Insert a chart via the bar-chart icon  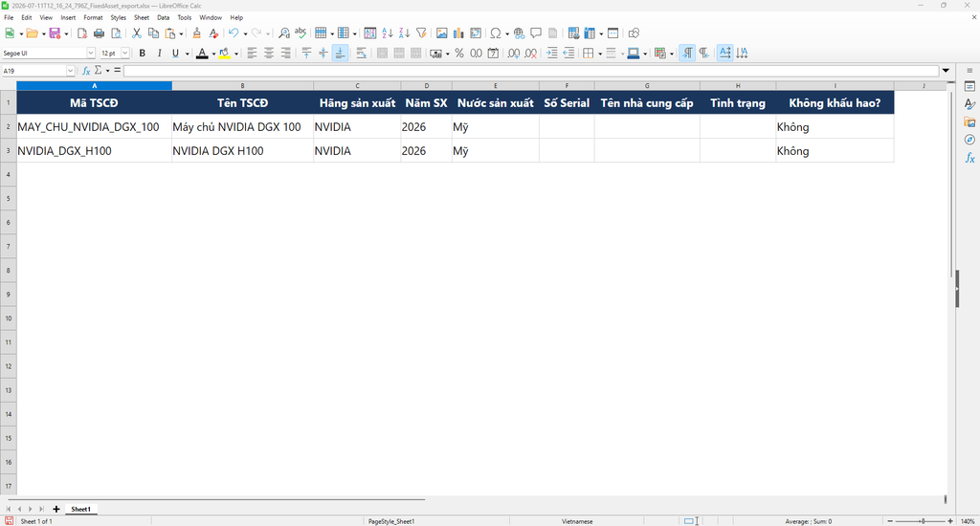(458, 33)
